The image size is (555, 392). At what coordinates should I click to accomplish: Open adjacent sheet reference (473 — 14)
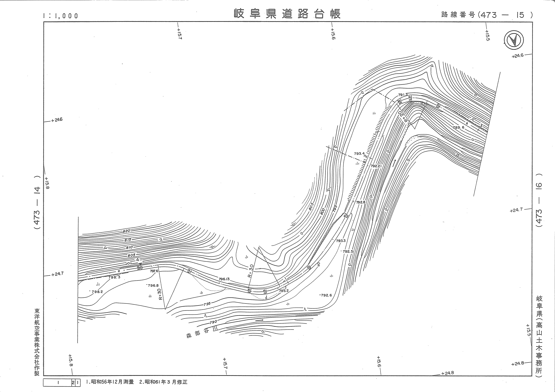37,203
